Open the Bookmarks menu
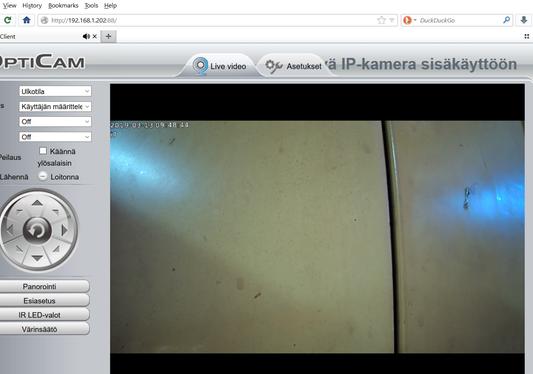533x374 pixels. [63, 6]
